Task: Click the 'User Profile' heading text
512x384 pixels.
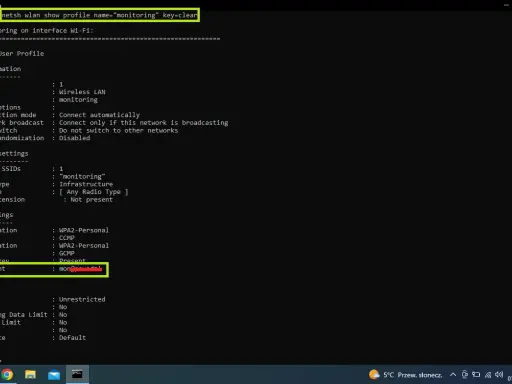Action: click(22, 54)
